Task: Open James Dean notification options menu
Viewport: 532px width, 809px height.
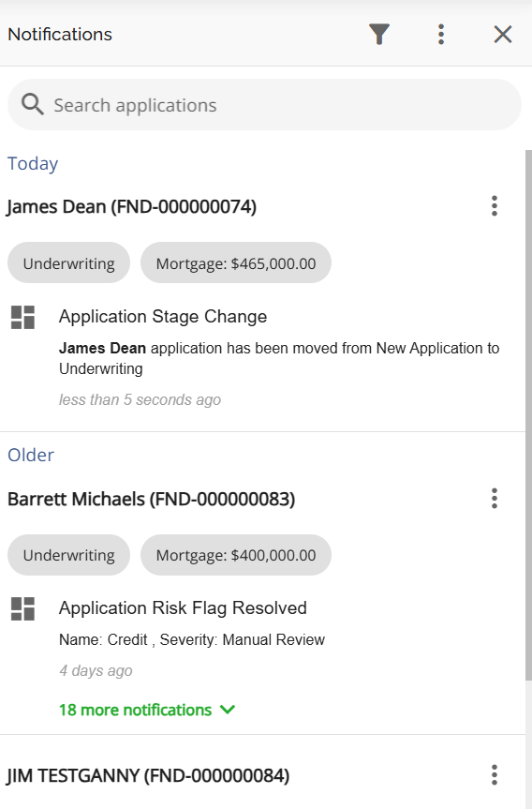Action: point(494,206)
